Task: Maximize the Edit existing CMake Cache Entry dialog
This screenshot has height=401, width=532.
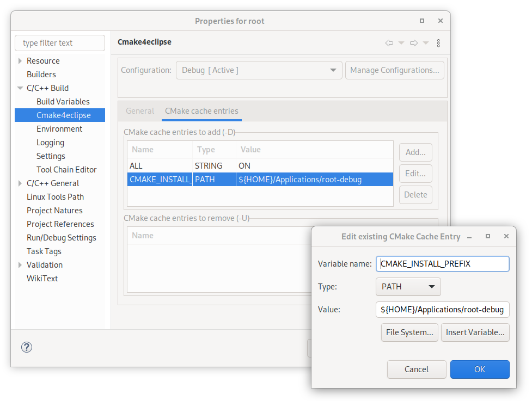Action: pos(488,236)
